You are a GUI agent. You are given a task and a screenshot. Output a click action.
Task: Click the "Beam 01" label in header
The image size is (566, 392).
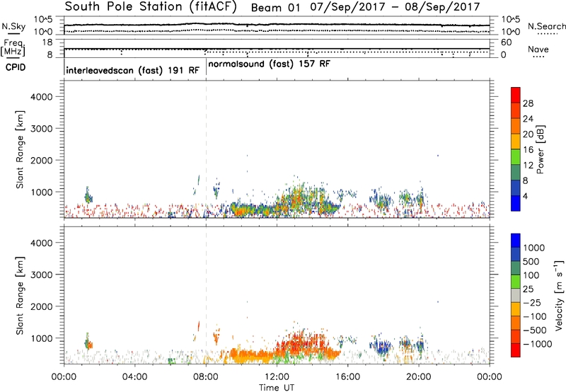tap(275, 8)
